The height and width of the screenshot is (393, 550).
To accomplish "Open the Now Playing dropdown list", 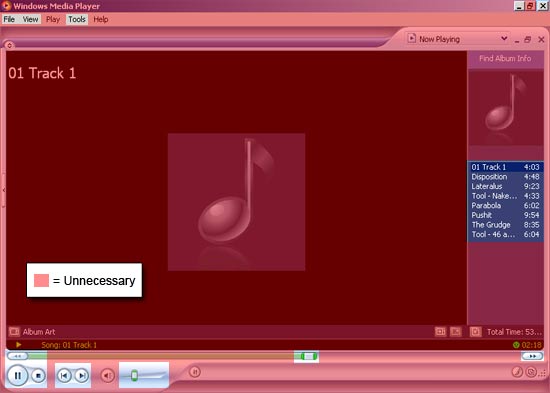I will click(x=458, y=39).
